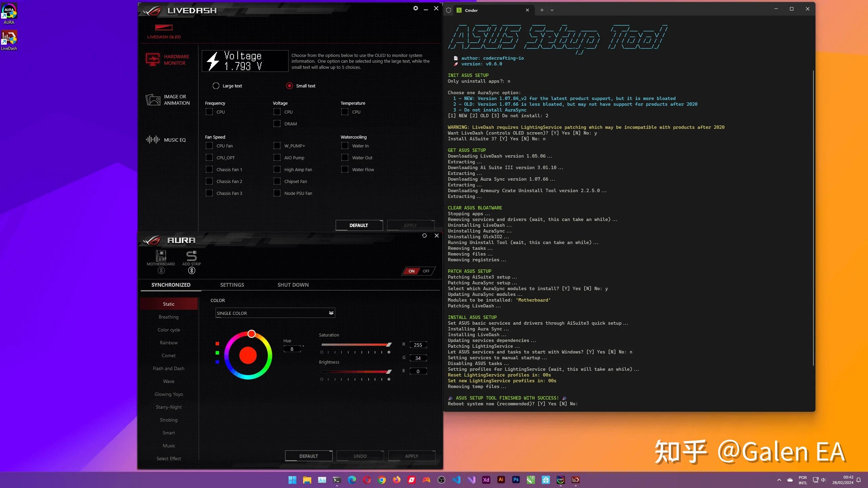The image size is (868, 488).
Task: Click the Aura DEFAULT button
Action: 309,456
